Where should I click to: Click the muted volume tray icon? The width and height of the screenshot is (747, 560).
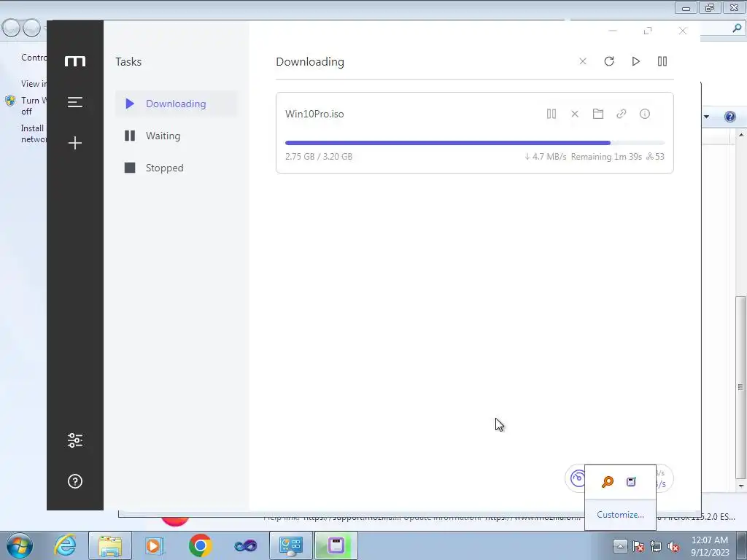[x=673, y=546]
